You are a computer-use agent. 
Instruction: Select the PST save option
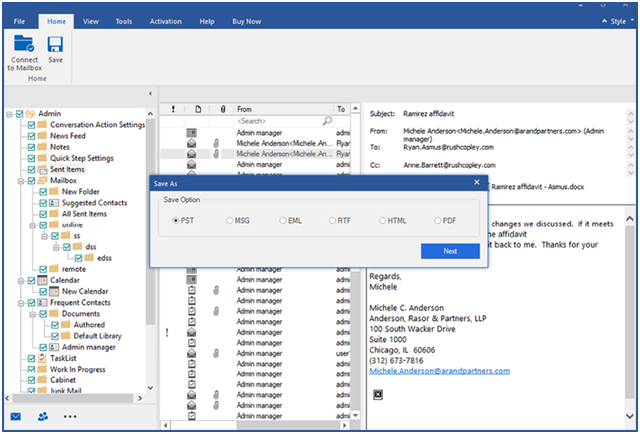tap(177, 220)
